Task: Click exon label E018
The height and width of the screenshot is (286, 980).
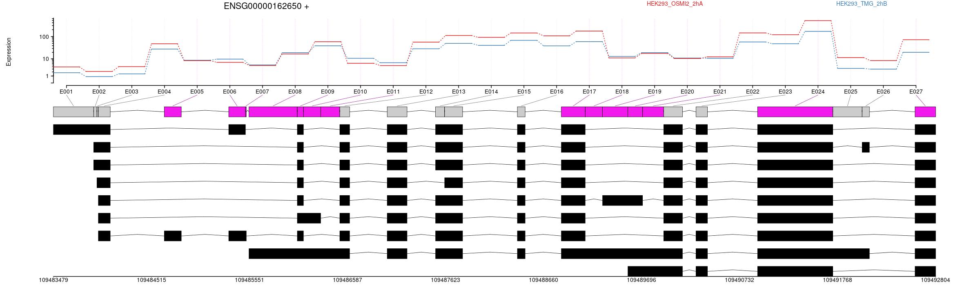Action: 622,92
